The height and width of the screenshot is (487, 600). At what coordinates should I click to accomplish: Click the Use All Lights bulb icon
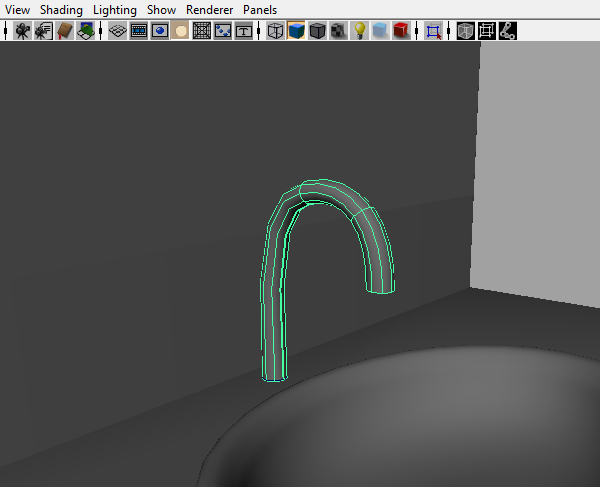[x=359, y=31]
